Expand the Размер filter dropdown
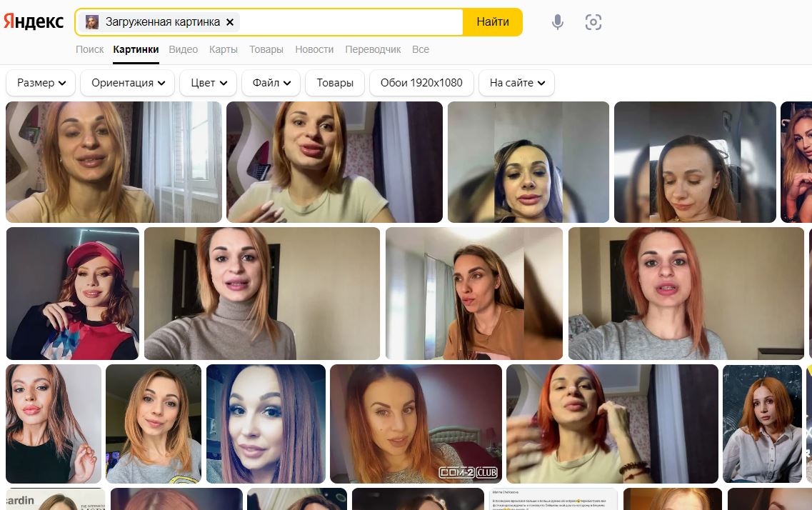812x510 pixels. click(41, 83)
